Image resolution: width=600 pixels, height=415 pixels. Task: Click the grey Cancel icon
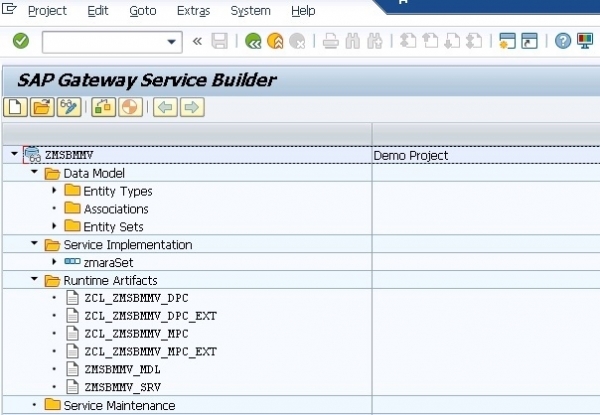pyautogui.click(x=297, y=41)
